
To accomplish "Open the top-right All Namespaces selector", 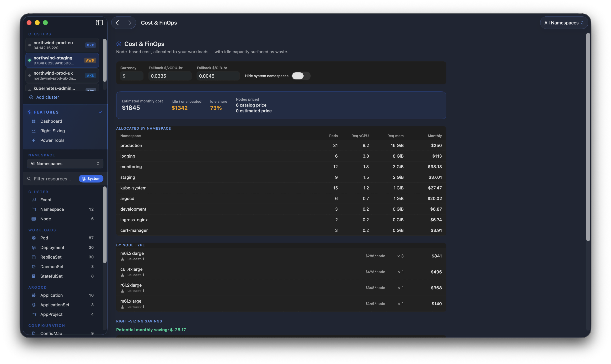I will click(564, 23).
